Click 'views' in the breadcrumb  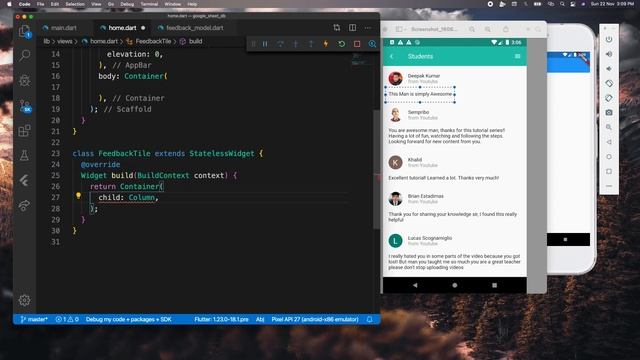tap(64, 41)
